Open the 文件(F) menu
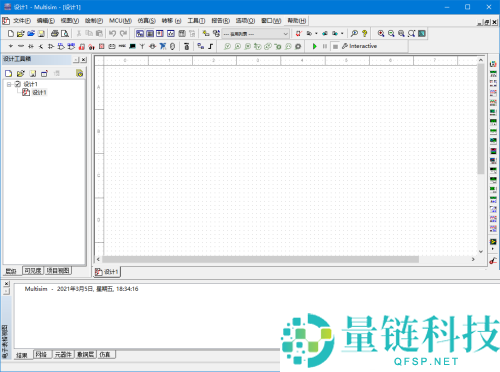The width and height of the screenshot is (500, 372). 22,21
